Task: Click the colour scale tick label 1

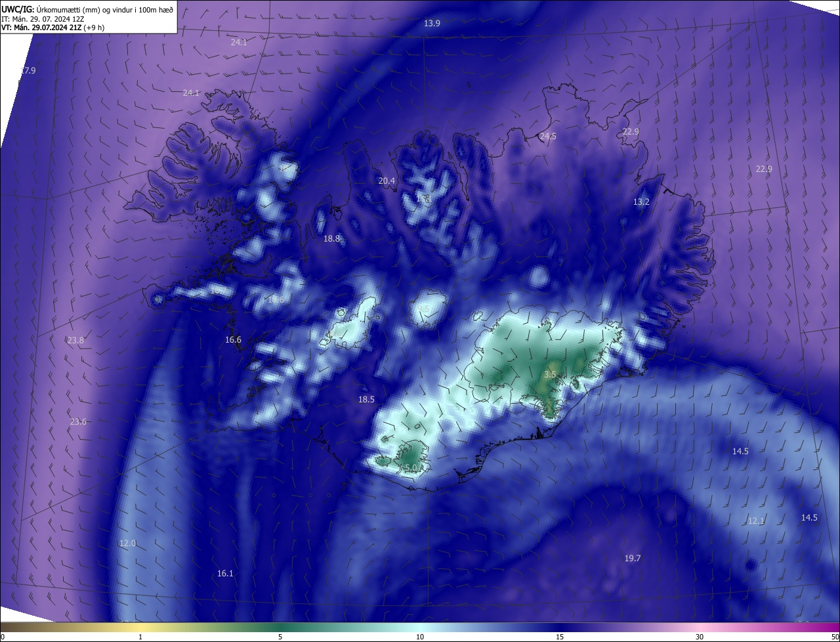Action: (140, 637)
